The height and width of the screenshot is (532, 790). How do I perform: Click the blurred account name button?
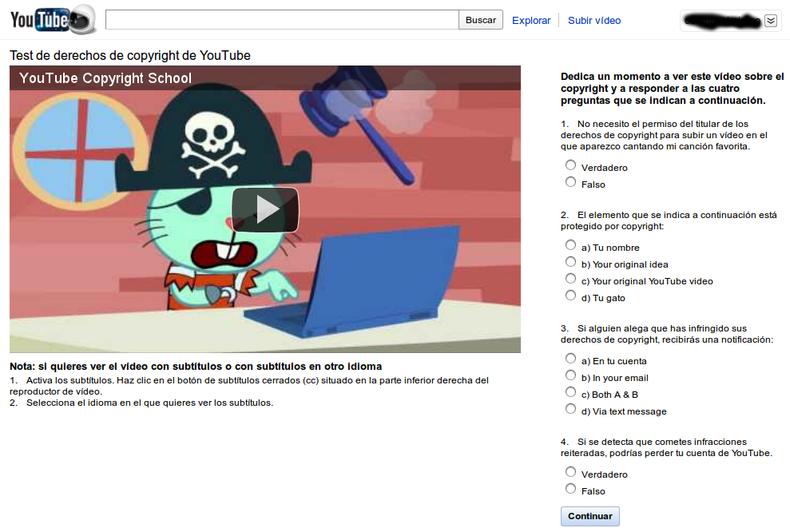(721, 21)
